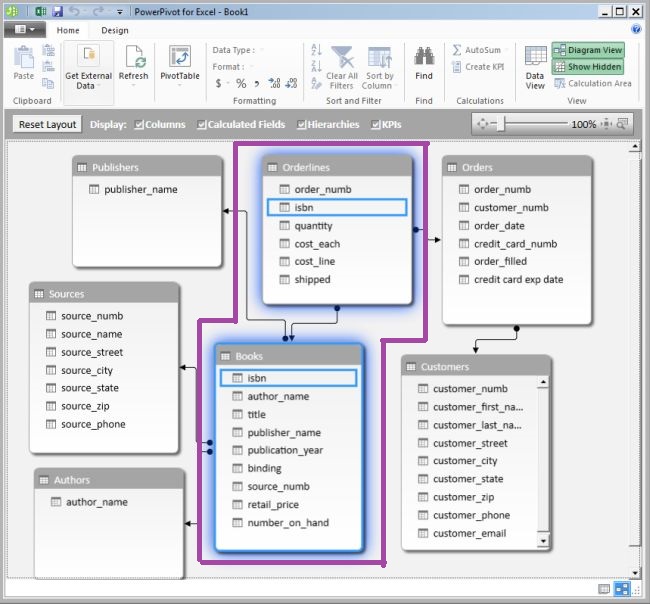This screenshot has height=604, width=650.
Task: Switch to Data View
Action: click(x=535, y=68)
